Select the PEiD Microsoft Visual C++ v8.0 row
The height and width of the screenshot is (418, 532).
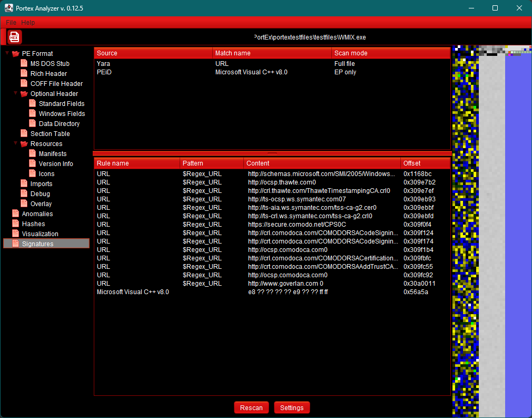tap(272, 72)
